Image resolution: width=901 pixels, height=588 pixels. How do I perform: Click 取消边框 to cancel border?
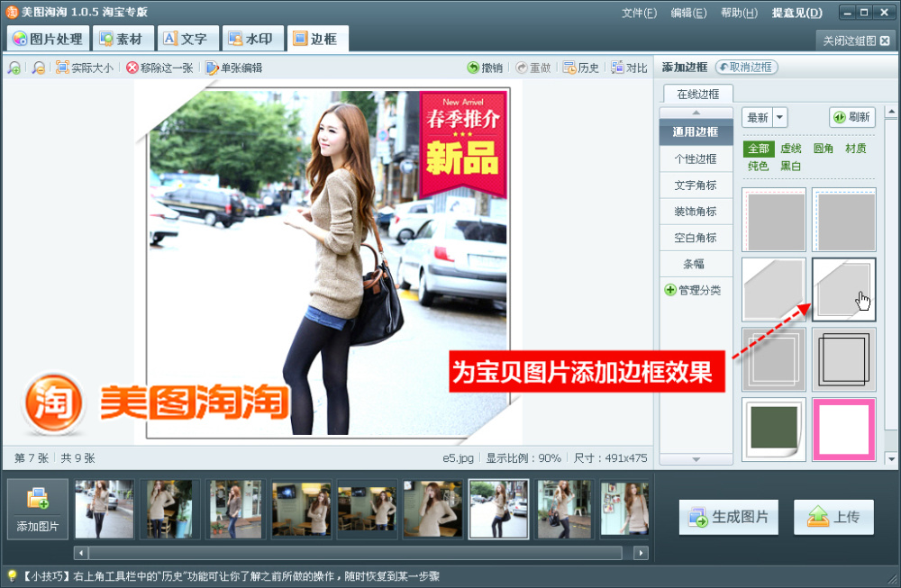(x=746, y=68)
